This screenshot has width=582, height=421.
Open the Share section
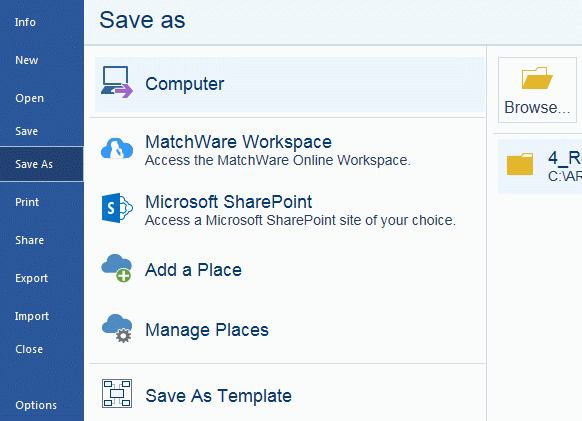point(29,240)
